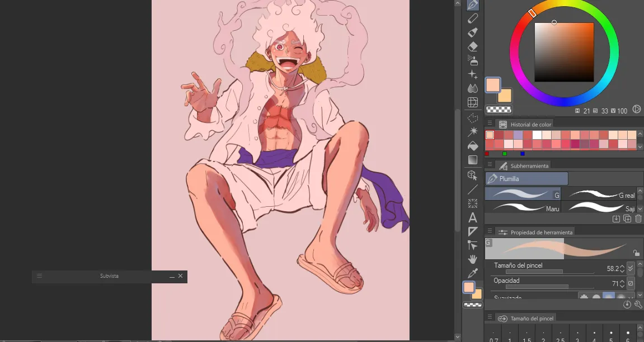The width and height of the screenshot is (644, 342).
Task: Open sub tool detail wrench settings
Action: point(638,304)
